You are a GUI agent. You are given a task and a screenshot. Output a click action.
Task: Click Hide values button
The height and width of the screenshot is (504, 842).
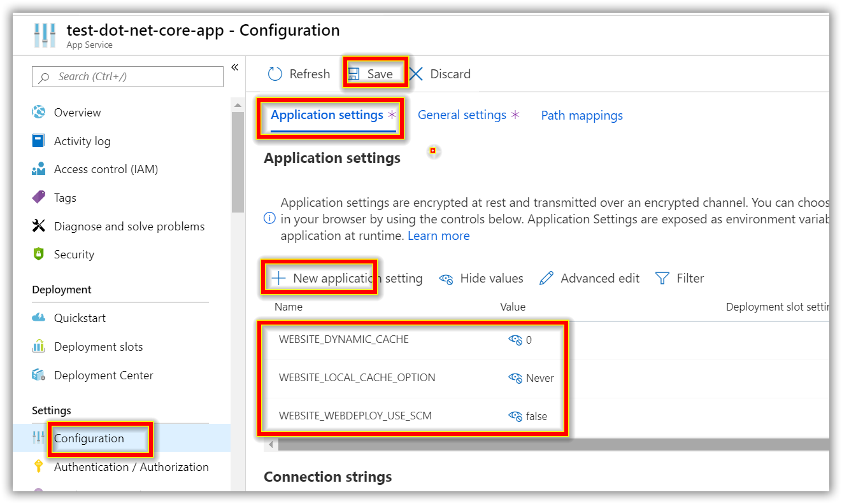click(482, 279)
